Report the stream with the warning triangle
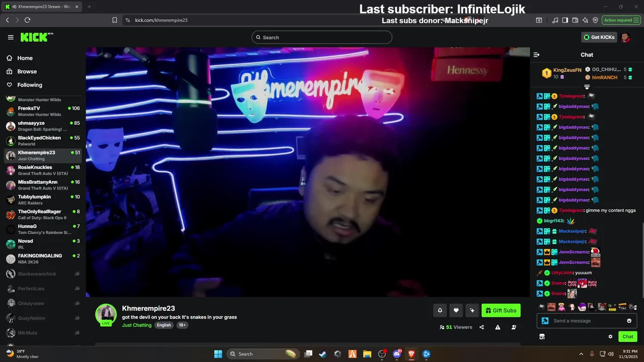The height and width of the screenshot is (362, 644). pyautogui.click(x=498, y=327)
